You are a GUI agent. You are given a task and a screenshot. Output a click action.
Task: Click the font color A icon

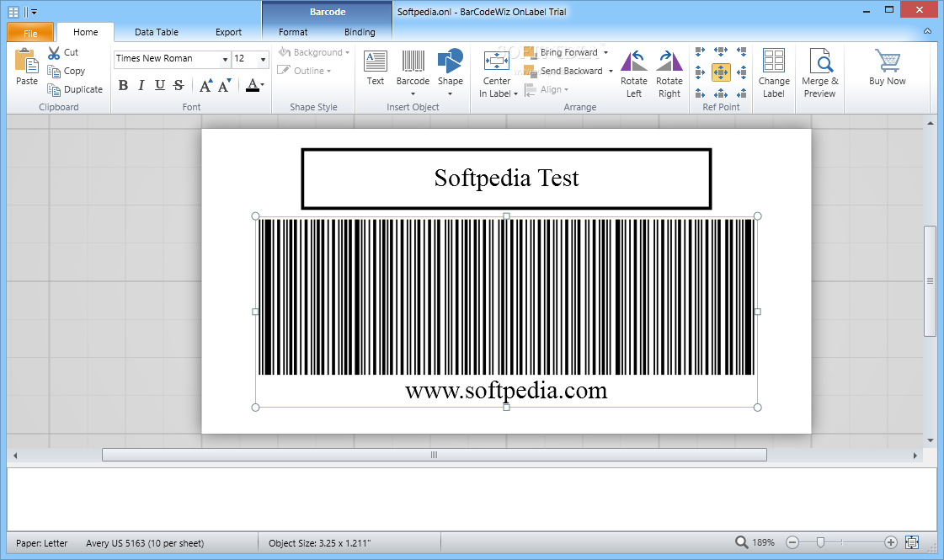click(x=253, y=85)
